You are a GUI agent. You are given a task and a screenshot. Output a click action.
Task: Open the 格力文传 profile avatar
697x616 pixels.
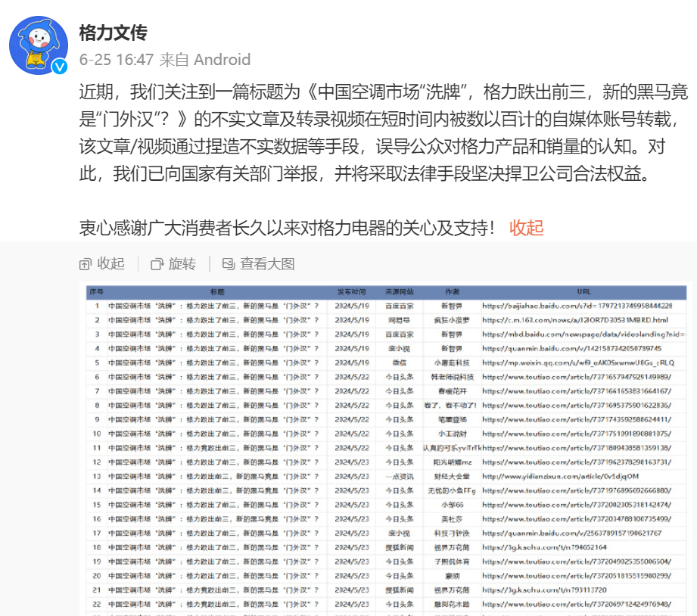[39, 45]
